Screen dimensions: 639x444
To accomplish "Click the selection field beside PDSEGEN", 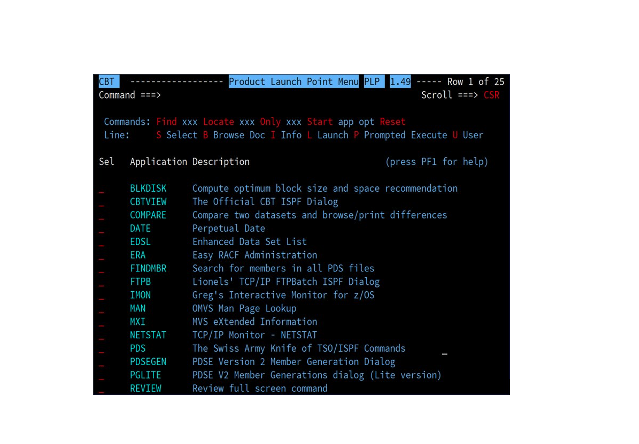I will tap(101, 363).
